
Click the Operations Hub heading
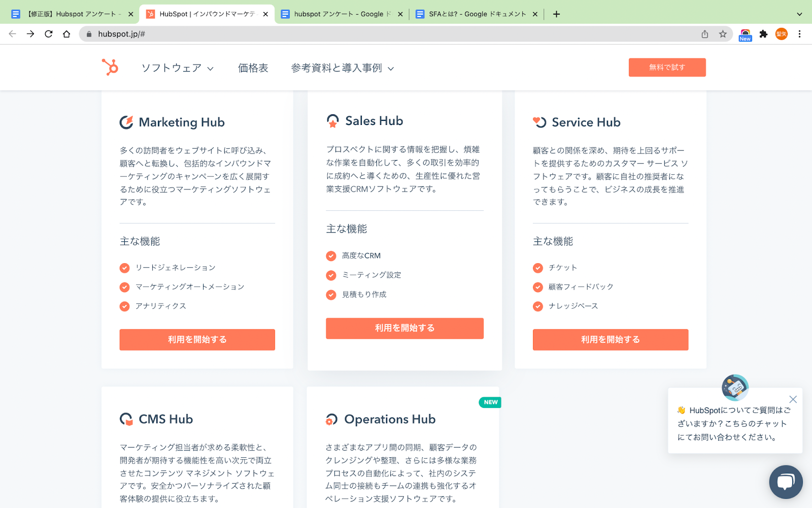point(390,420)
